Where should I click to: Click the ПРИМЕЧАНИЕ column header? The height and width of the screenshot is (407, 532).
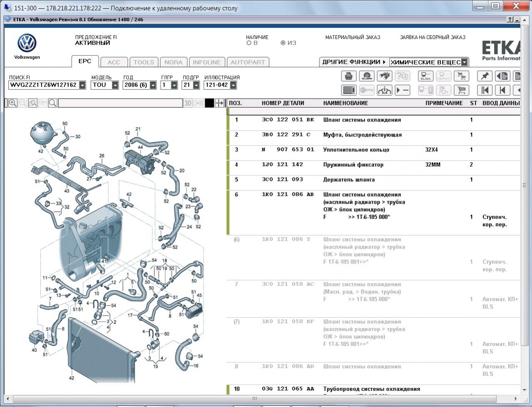(444, 103)
